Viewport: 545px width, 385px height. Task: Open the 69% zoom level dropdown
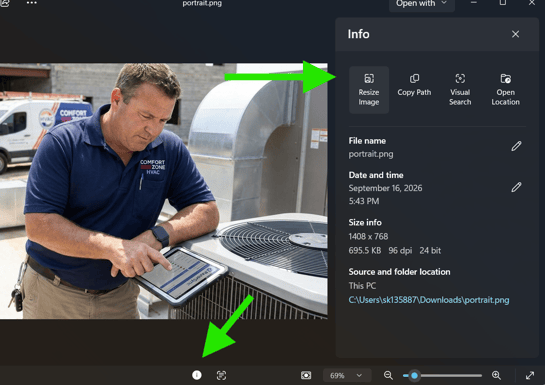pos(346,375)
